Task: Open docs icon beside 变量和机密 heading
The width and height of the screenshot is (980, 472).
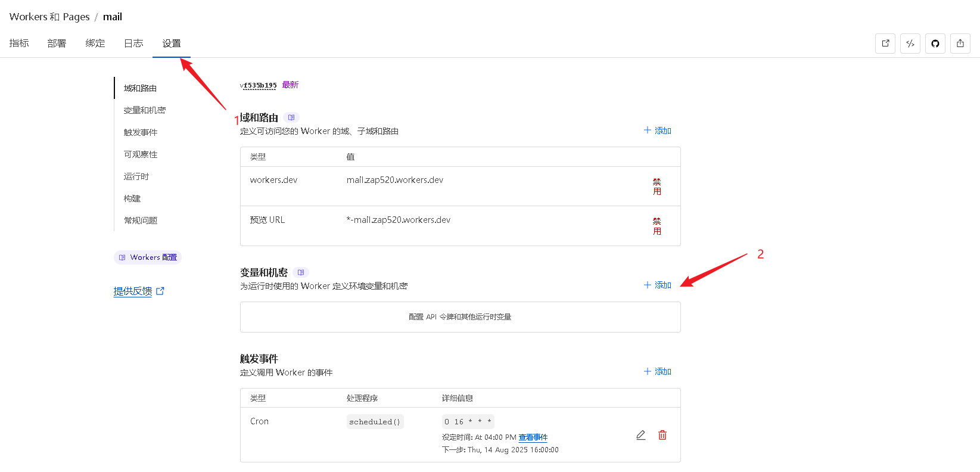Action: 301,272
